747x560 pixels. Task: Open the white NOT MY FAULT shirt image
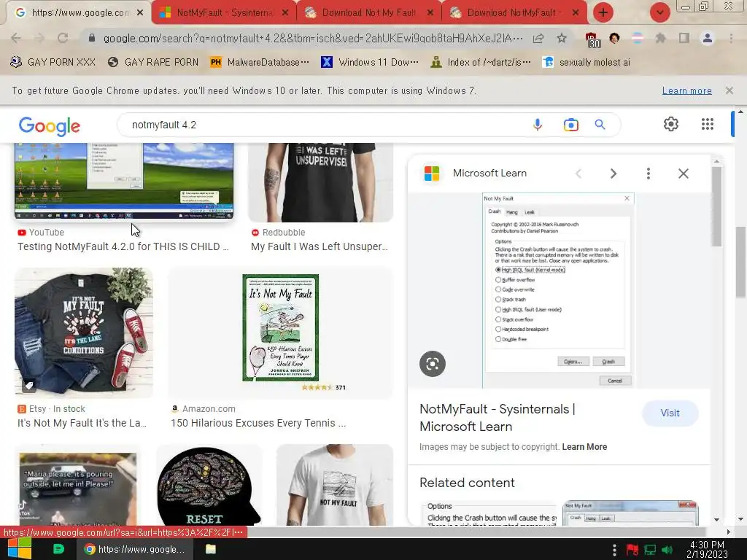click(x=335, y=485)
